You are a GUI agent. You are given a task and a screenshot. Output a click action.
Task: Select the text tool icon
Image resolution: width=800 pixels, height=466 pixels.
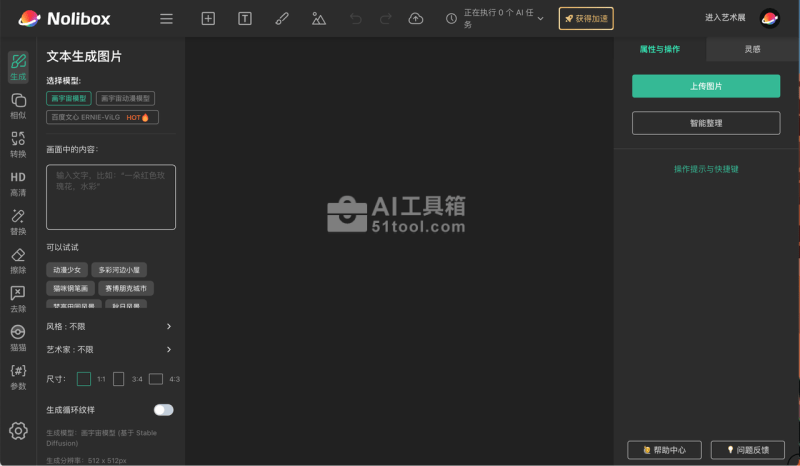point(245,18)
